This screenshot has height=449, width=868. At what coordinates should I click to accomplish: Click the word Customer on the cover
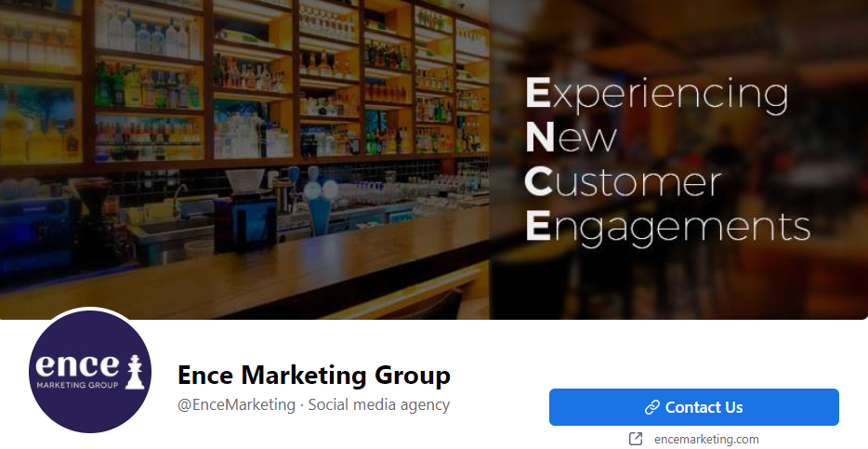pyautogui.click(x=623, y=181)
